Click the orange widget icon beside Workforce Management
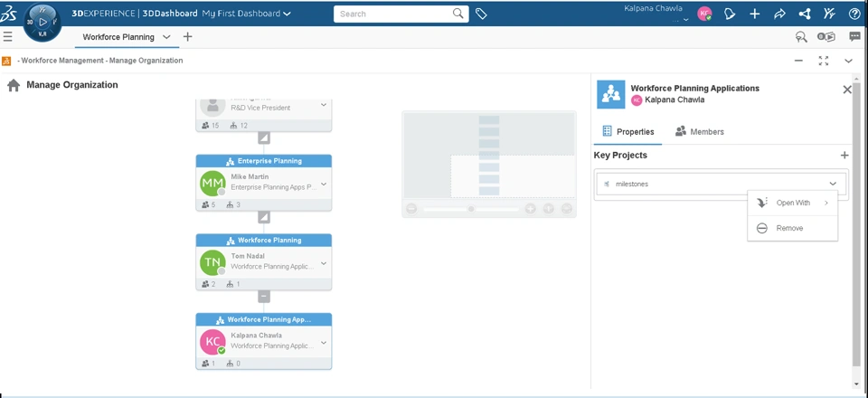This screenshot has height=398, width=868. (x=6, y=61)
